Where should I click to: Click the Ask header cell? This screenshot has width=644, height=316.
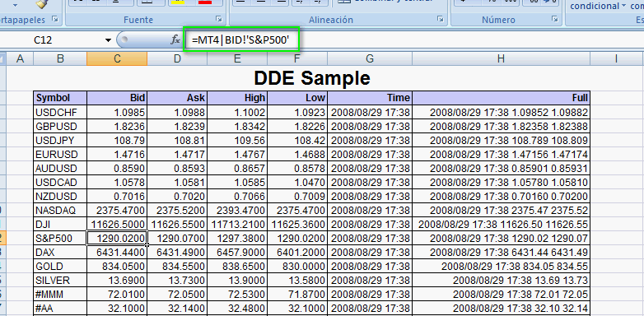(177, 98)
